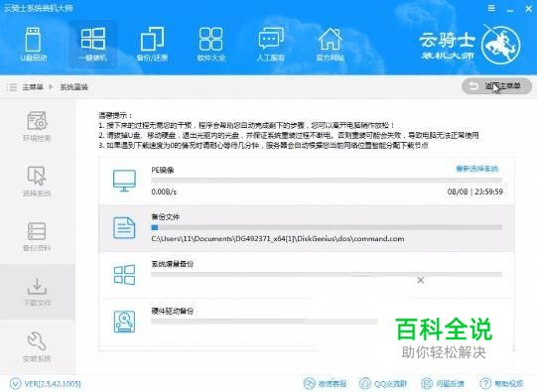Select the 下载文件 sidebar step
The width and height of the screenshot is (537, 392).
pyautogui.click(x=37, y=292)
